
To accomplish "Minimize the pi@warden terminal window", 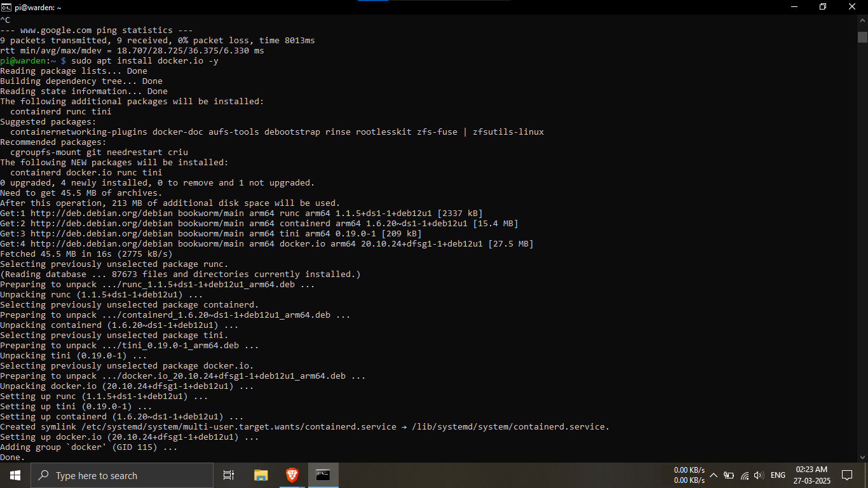I will pyautogui.click(x=794, y=7).
